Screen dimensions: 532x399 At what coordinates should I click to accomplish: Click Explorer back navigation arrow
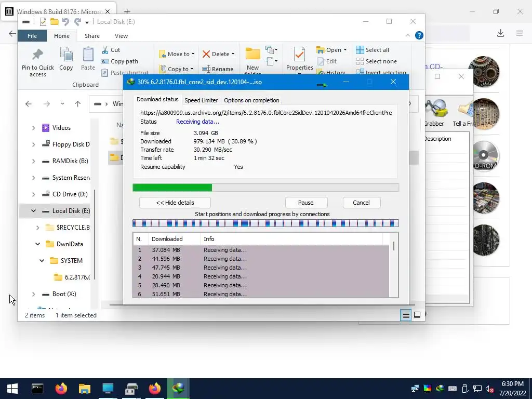[29, 104]
